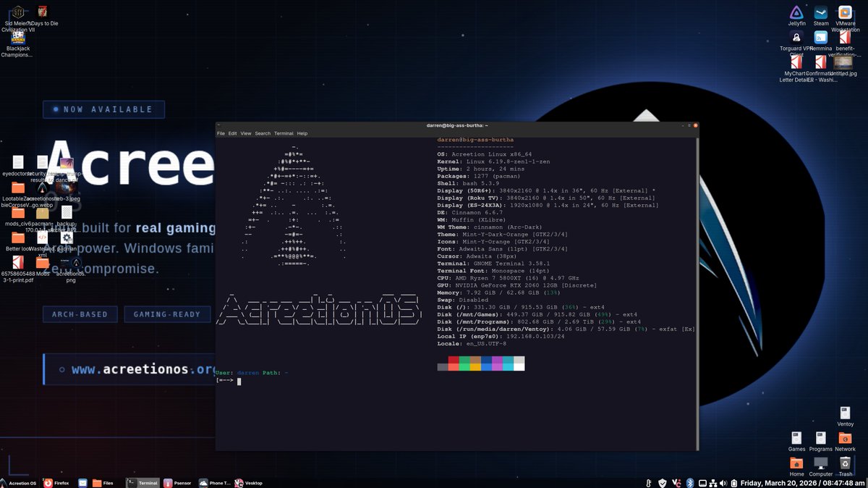
Task: Open the mail app in taskbar
Action: coord(82,482)
